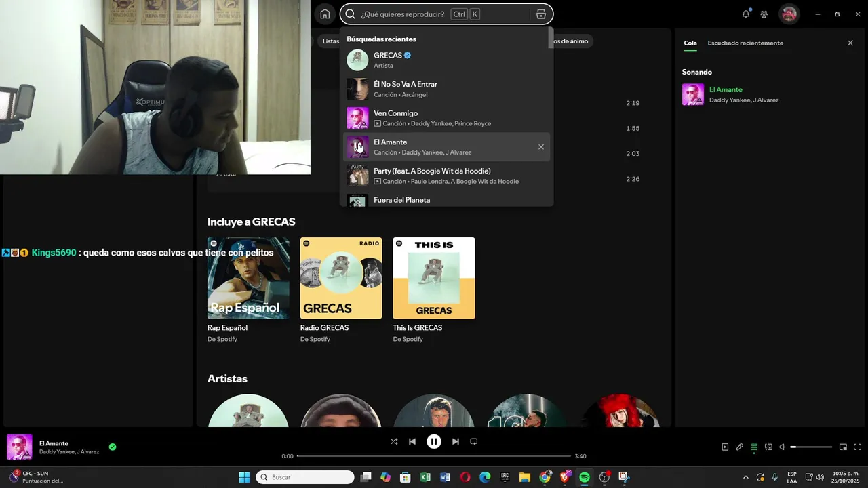Select 'Fuera del Planeta' recent search
This screenshot has height=488, width=868.
coord(446,200)
